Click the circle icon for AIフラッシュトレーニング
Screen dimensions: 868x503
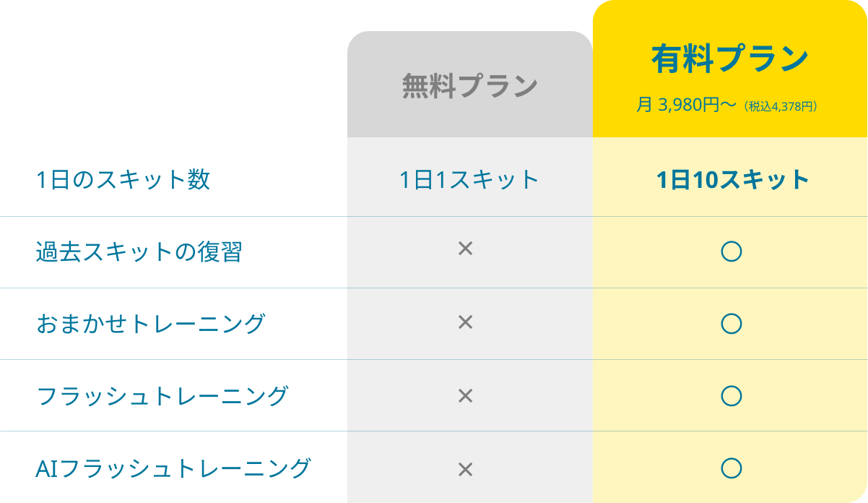[731, 468]
